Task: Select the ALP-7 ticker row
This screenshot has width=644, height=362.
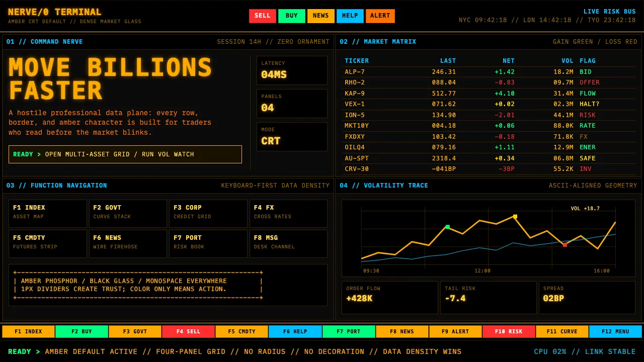Action: tap(489, 72)
